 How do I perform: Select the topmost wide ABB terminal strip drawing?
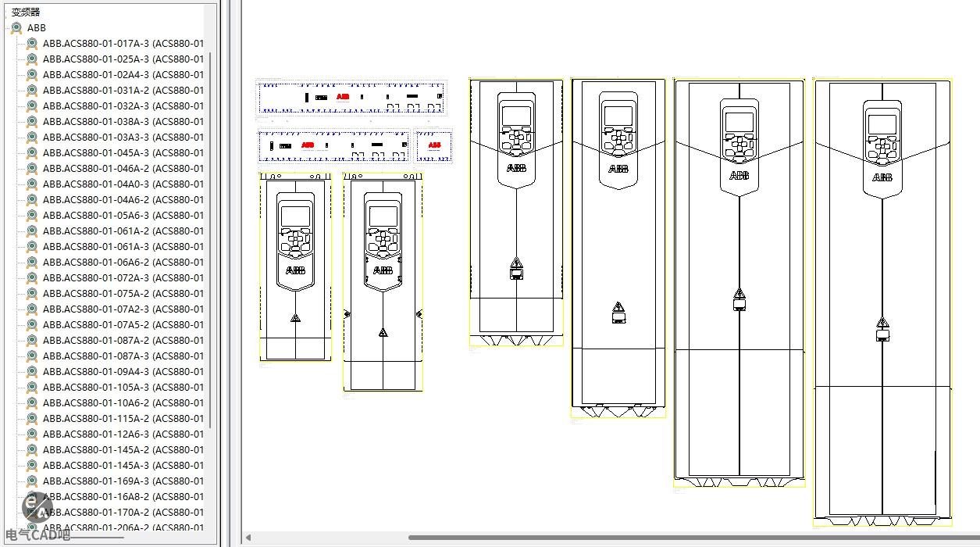pyautogui.click(x=352, y=97)
